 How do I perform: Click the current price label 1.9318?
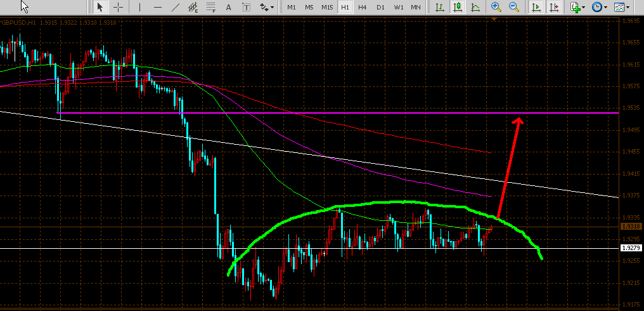pyautogui.click(x=631, y=227)
